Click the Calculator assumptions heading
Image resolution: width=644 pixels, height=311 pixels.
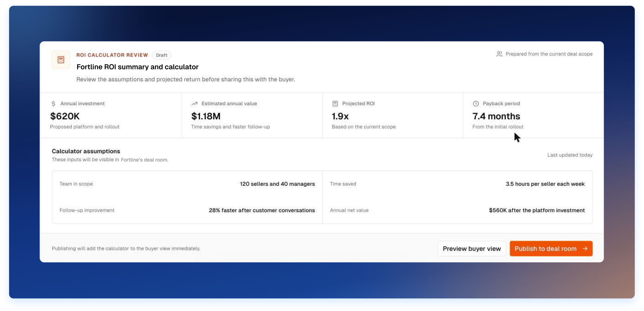86,151
